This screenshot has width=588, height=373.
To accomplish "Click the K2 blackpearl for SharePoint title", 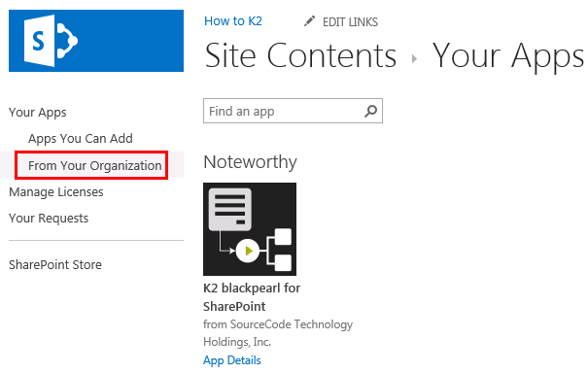I will point(252,297).
